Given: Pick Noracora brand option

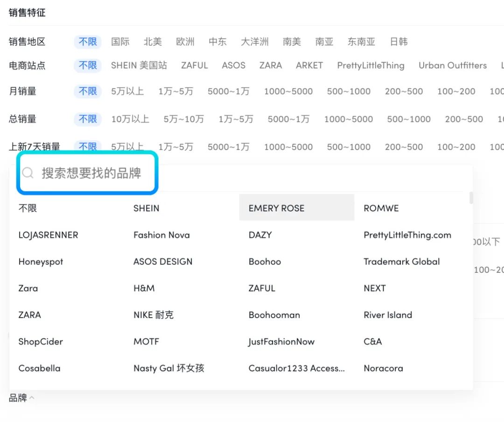Looking at the screenshot, I should pyautogui.click(x=384, y=368).
